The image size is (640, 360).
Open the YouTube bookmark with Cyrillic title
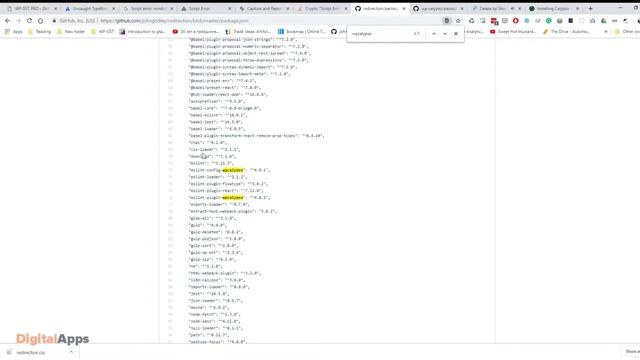point(196,31)
